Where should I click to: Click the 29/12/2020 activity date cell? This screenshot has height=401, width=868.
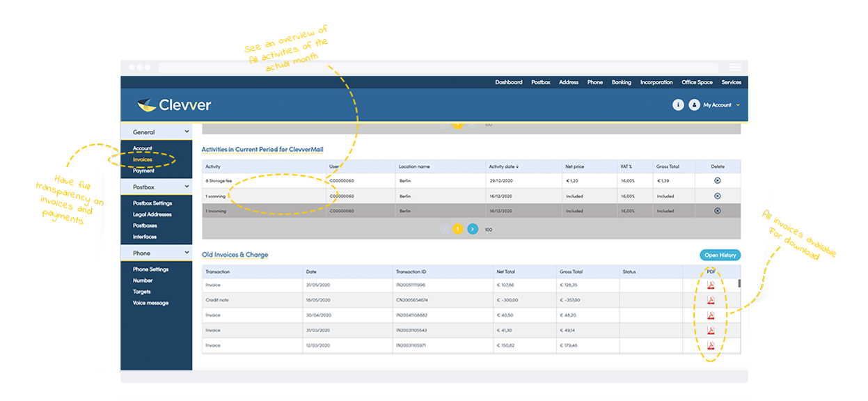(524, 180)
